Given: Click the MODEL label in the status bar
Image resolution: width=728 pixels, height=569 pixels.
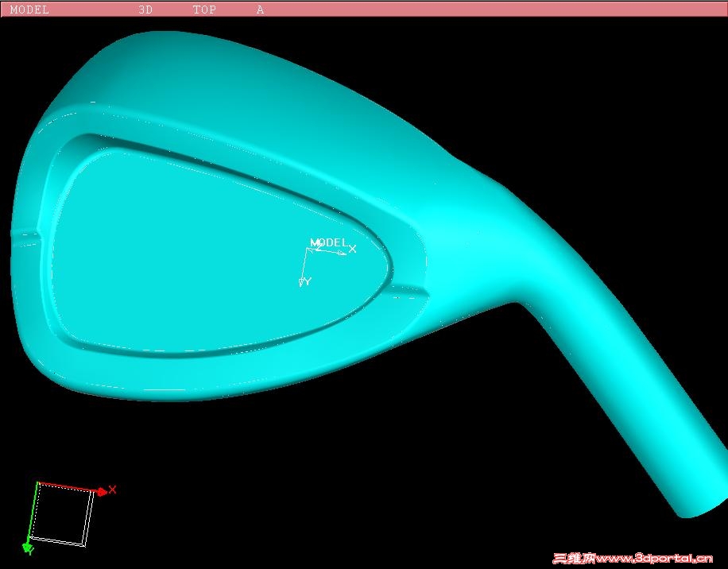Looking at the screenshot, I should coord(29,10).
